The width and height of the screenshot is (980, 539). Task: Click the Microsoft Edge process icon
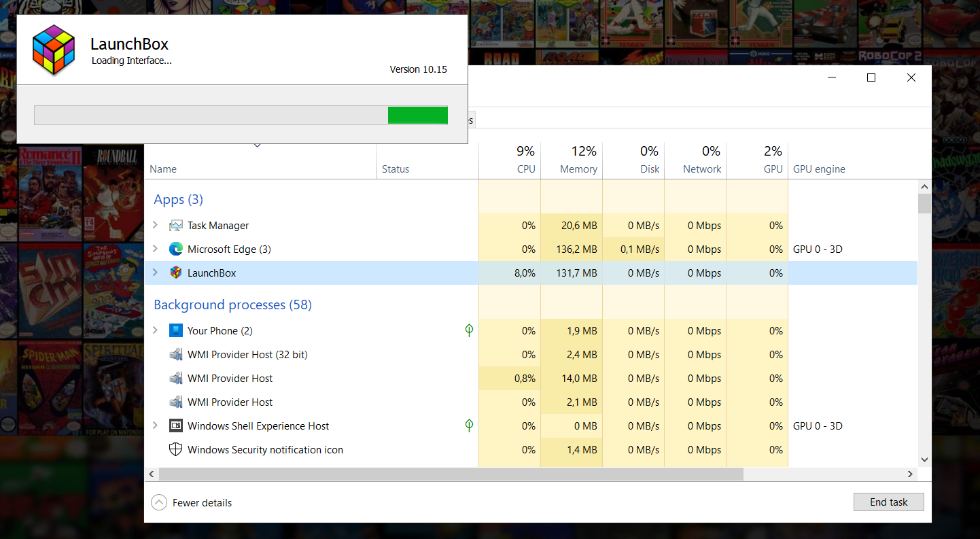(x=176, y=249)
